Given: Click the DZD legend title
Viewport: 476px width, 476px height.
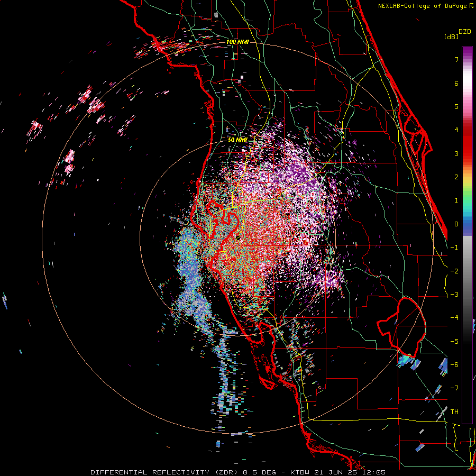Looking at the screenshot, I should (x=464, y=32).
